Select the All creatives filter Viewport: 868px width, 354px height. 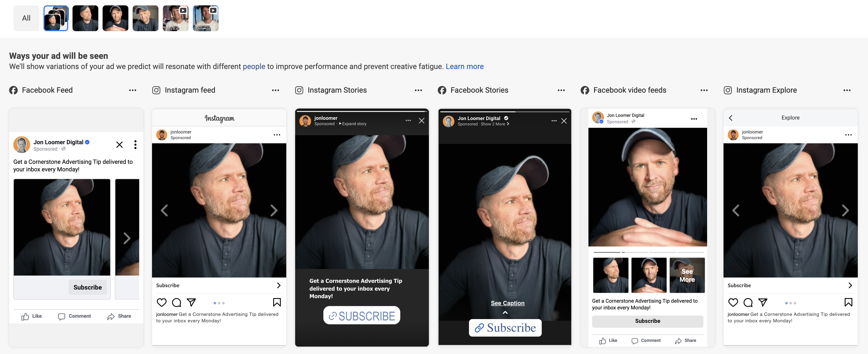tap(26, 18)
